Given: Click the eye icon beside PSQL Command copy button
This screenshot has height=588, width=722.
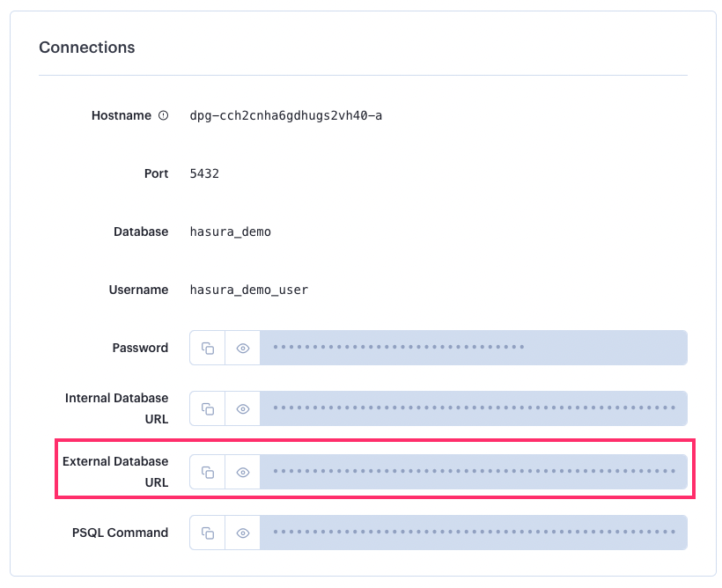Looking at the screenshot, I should (x=243, y=533).
